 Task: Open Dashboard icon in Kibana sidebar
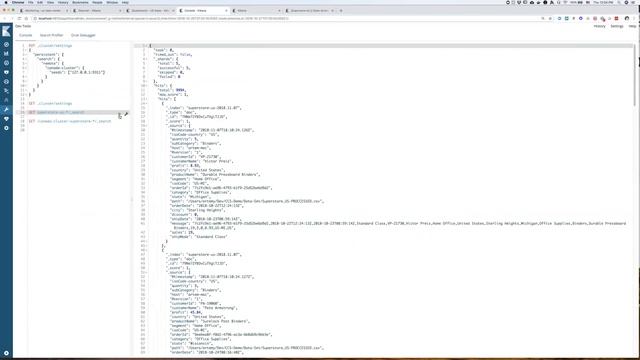(x=6, y=63)
